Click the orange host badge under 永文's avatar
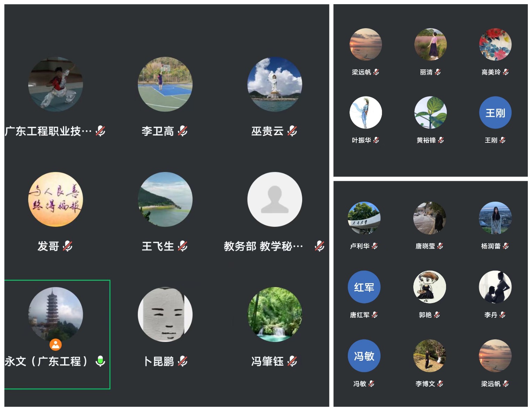The width and height of the screenshot is (532, 411). tap(56, 344)
